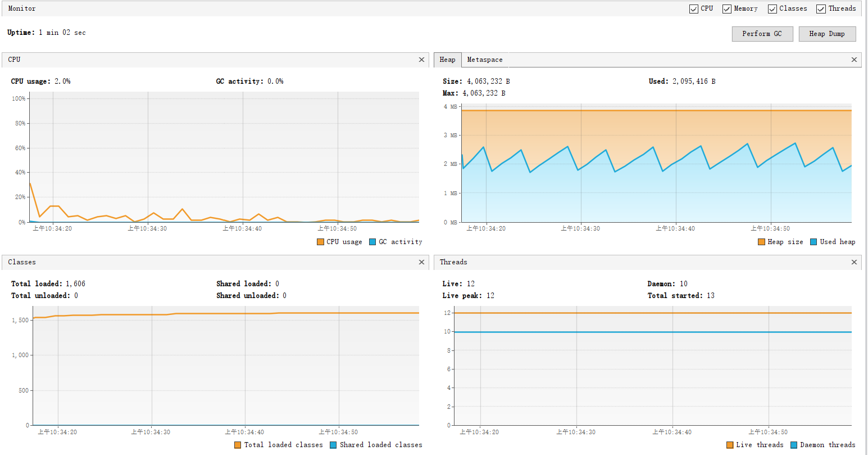Toggle the Classes checkbox
Viewport: 868px width, 455px height.
772,9
